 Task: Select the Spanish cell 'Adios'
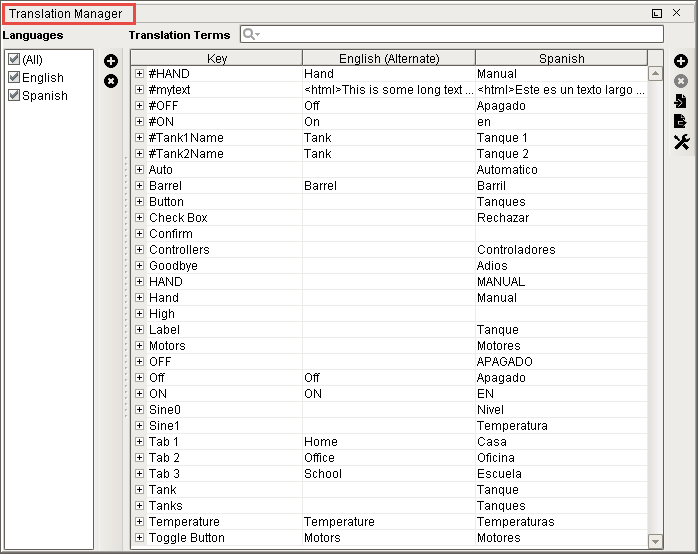[x=561, y=266]
